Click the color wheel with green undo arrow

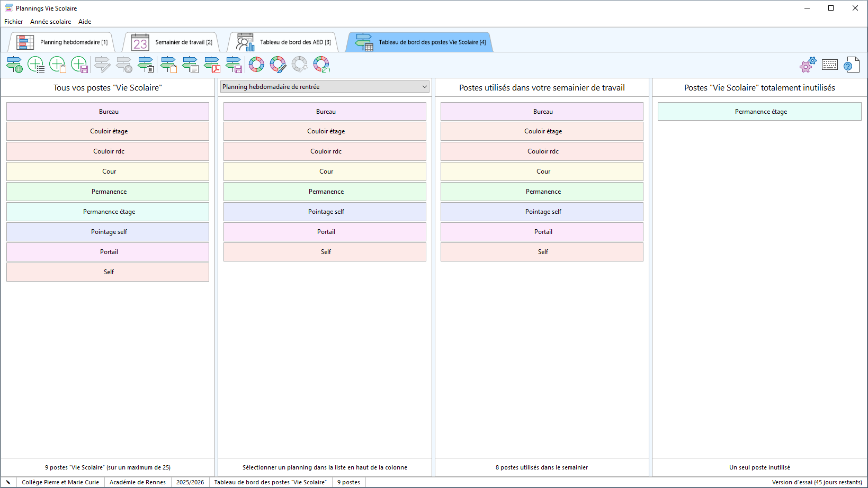(321, 65)
